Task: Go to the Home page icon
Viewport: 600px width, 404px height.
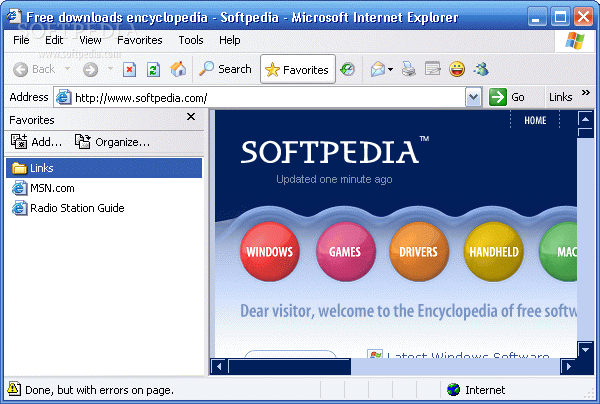Action: [178, 69]
